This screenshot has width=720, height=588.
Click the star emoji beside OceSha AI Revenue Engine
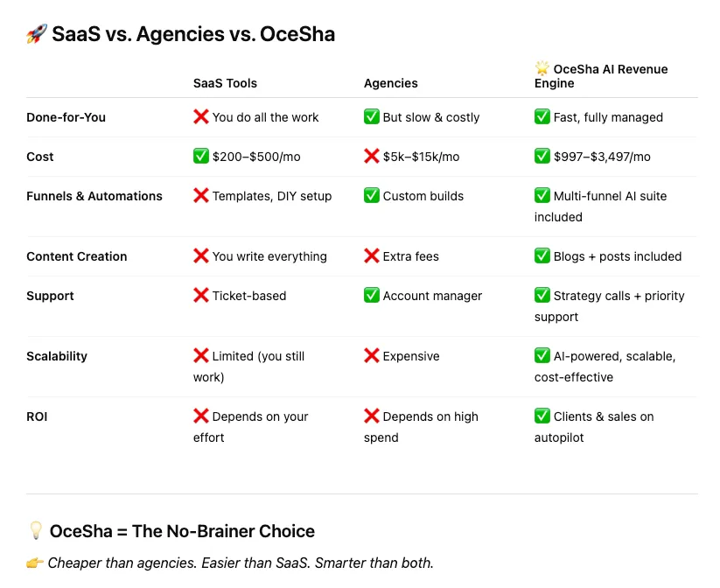(x=542, y=68)
